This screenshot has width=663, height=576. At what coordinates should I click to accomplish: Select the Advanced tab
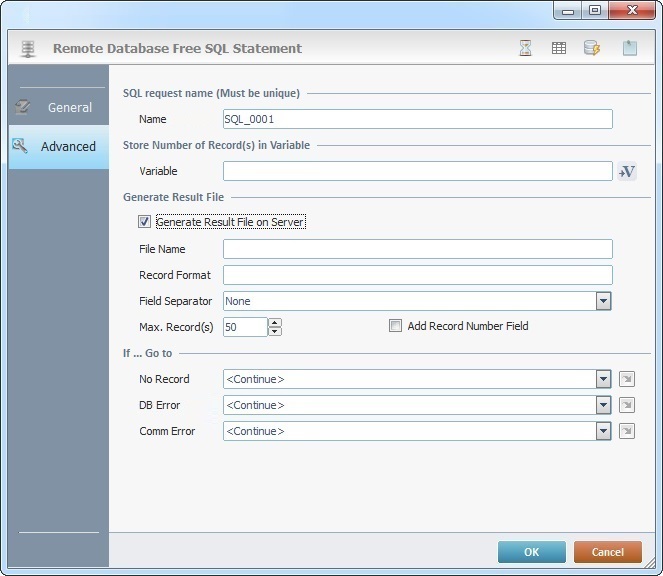58,146
